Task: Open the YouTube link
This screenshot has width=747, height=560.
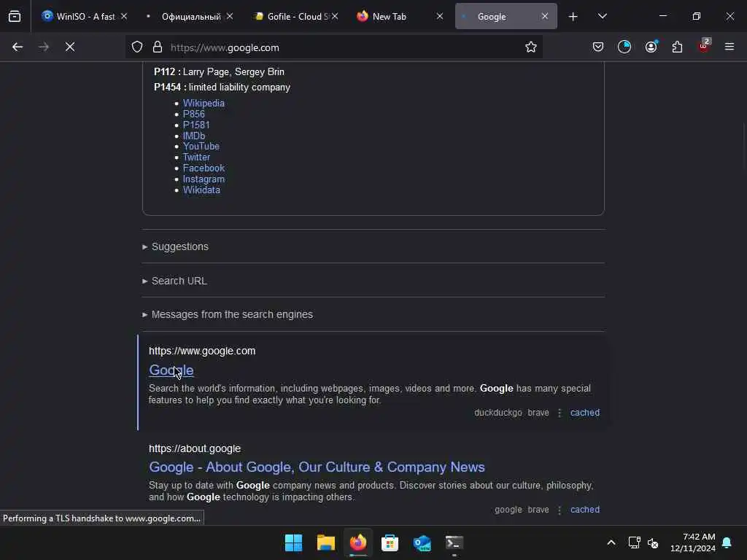Action: coord(201,147)
